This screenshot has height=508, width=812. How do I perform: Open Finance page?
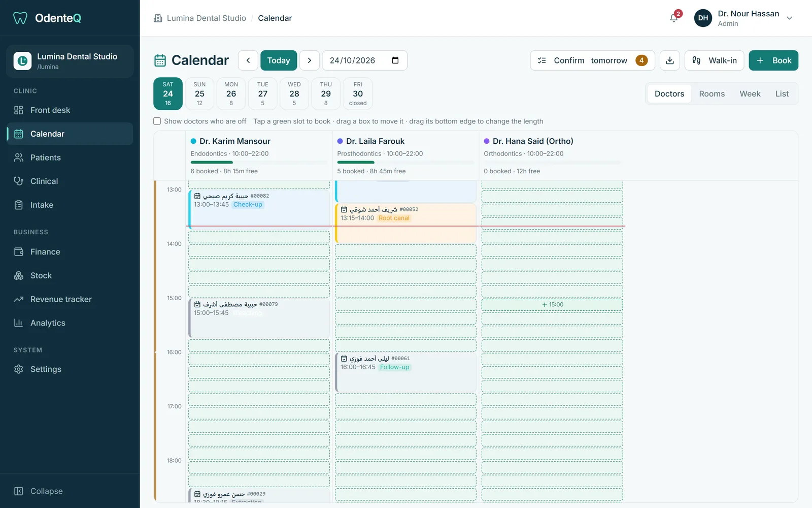[70, 252]
